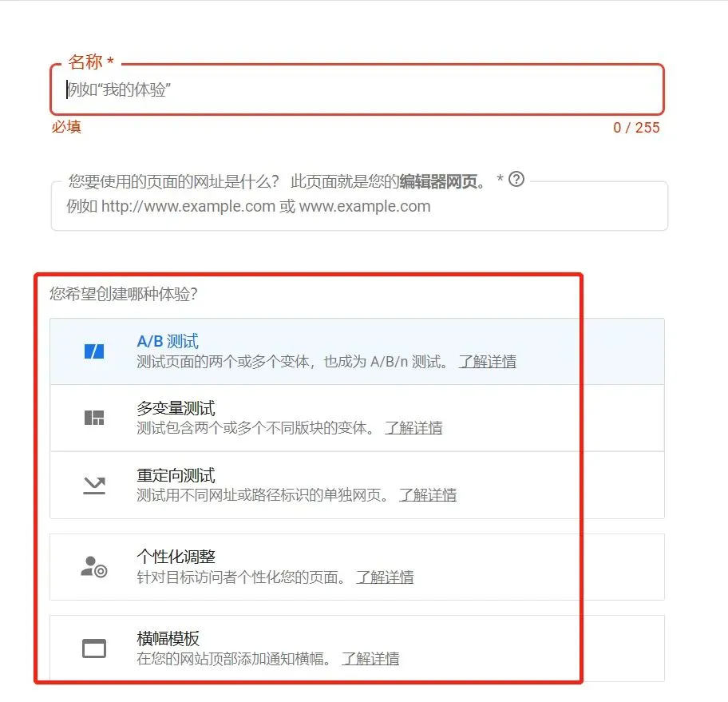The height and width of the screenshot is (702, 728).
Task: Open 了解详情 link for 横幅模板
Action: (370, 658)
